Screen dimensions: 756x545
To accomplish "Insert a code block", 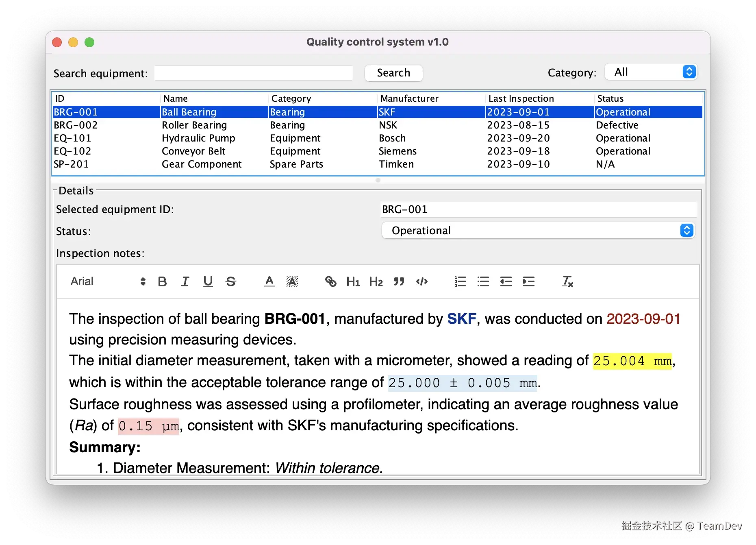I will 421,281.
